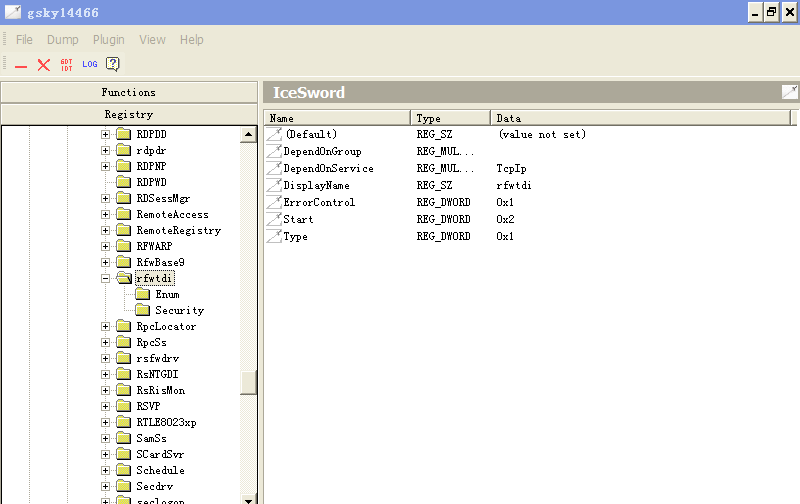Open the LOG toolbar icon
Image resolution: width=800 pixels, height=504 pixels.
point(90,65)
